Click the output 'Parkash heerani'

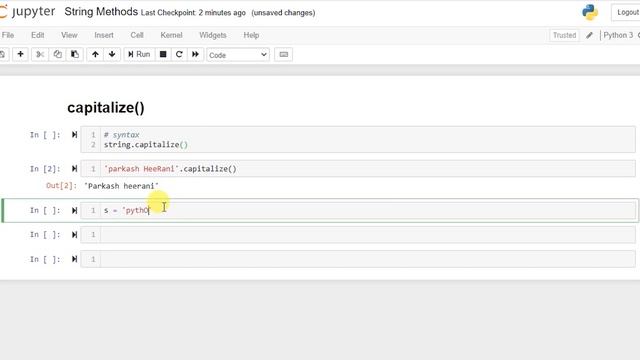pyautogui.click(x=121, y=186)
